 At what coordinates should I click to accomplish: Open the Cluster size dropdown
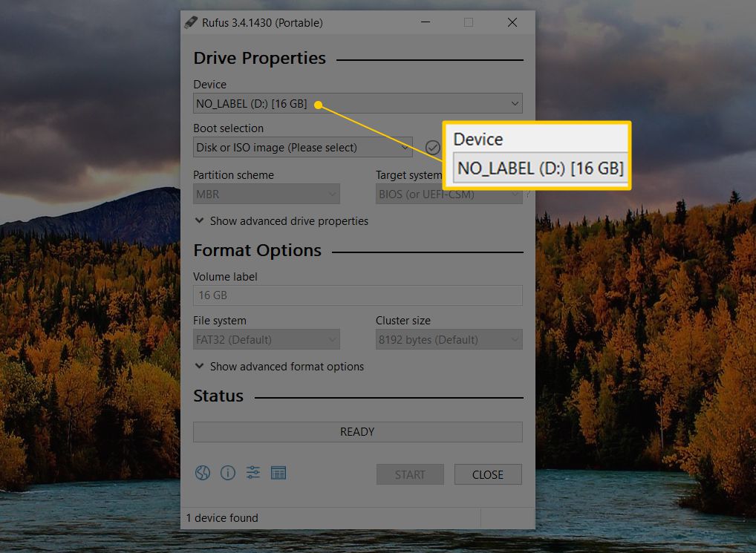click(449, 340)
